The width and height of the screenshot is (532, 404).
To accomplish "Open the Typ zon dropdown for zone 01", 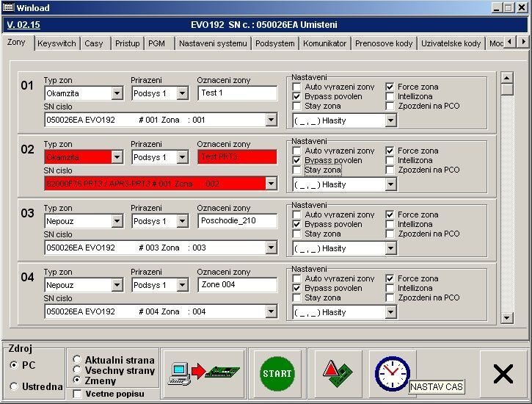I will tap(117, 94).
